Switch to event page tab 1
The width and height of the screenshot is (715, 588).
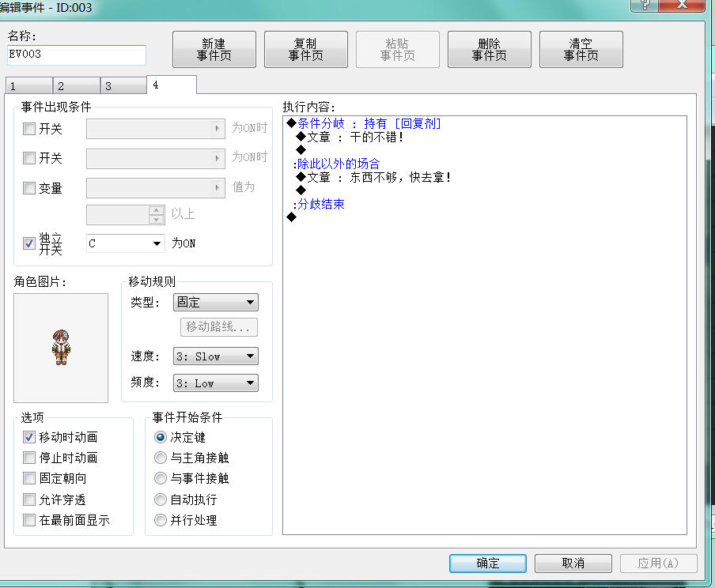tap(29, 85)
